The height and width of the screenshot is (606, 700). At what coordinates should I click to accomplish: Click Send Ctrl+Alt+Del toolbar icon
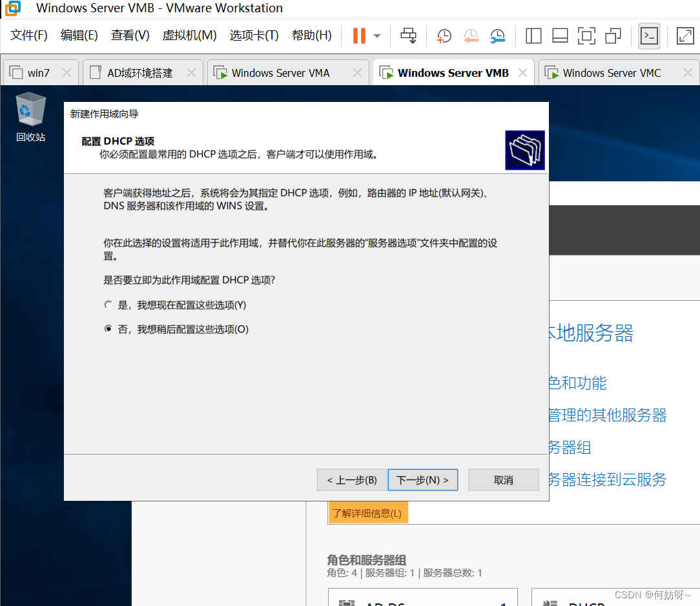click(x=409, y=35)
